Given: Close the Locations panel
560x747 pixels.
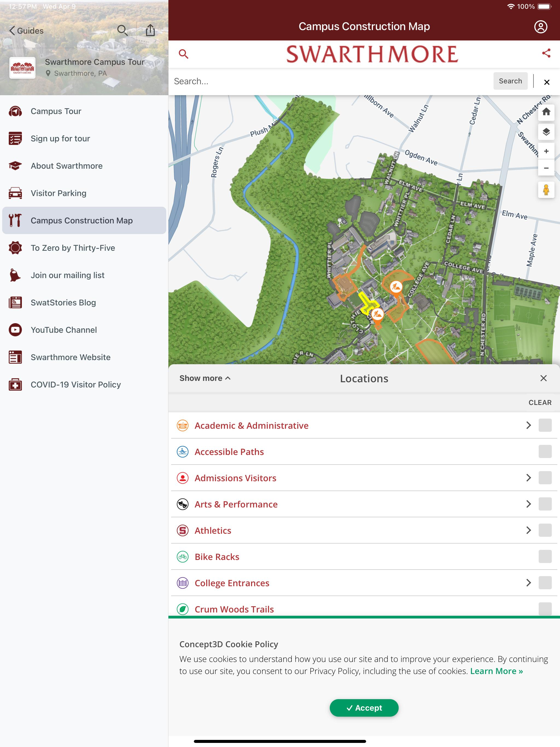Looking at the screenshot, I should 543,378.
